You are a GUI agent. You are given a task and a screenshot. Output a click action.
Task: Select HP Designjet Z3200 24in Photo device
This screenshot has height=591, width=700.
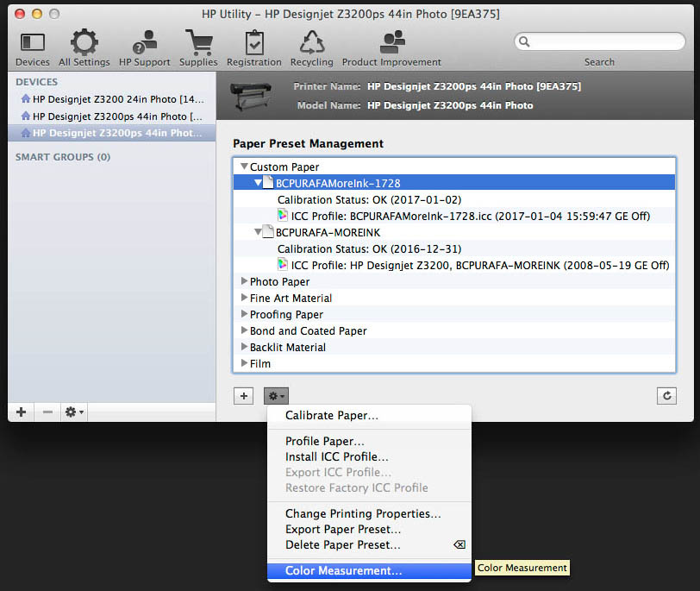coord(117,99)
